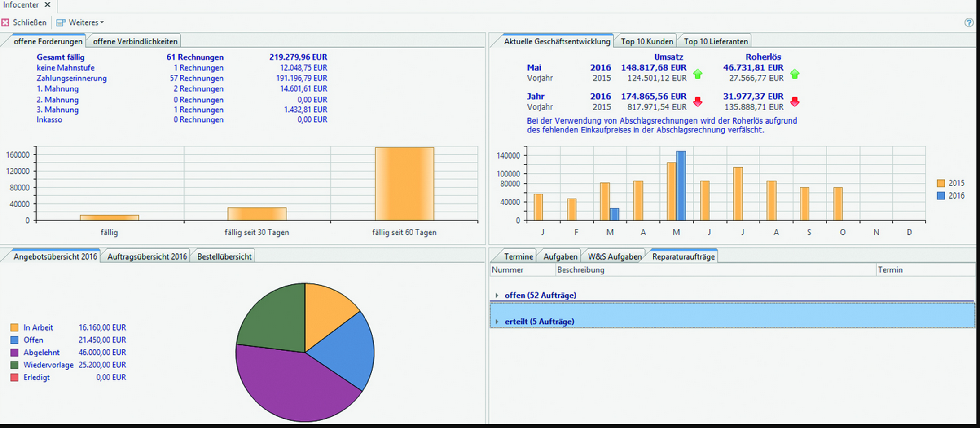Image resolution: width=980 pixels, height=428 pixels.
Task: Click green up arrow beside Mai Umsatz
Action: (698, 74)
